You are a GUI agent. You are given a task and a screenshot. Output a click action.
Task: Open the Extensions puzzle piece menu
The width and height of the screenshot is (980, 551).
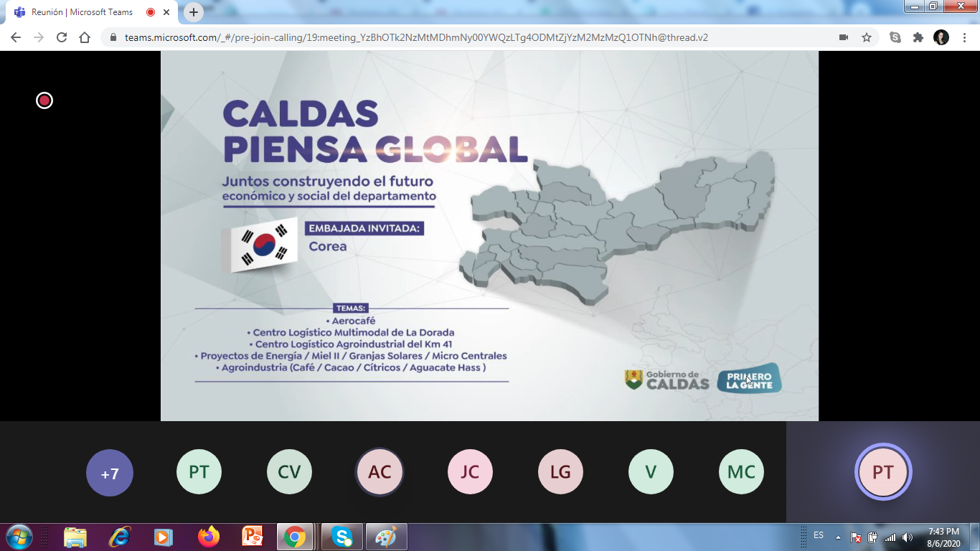pyautogui.click(x=918, y=37)
